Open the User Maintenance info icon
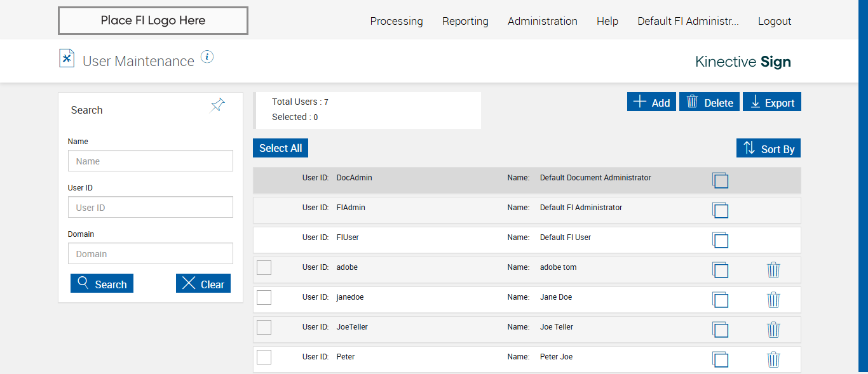Viewport: 868px width, 374px height. [x=207, y=57]
